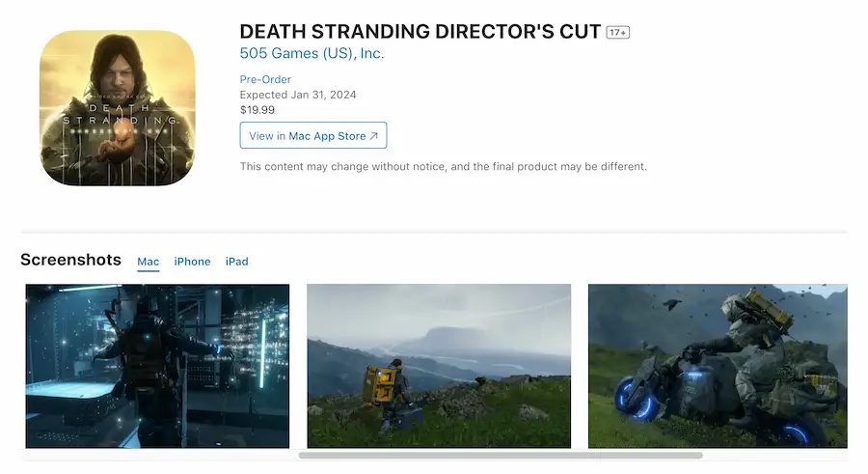Click the 17+ age rating badge

(x=618, y=33)
